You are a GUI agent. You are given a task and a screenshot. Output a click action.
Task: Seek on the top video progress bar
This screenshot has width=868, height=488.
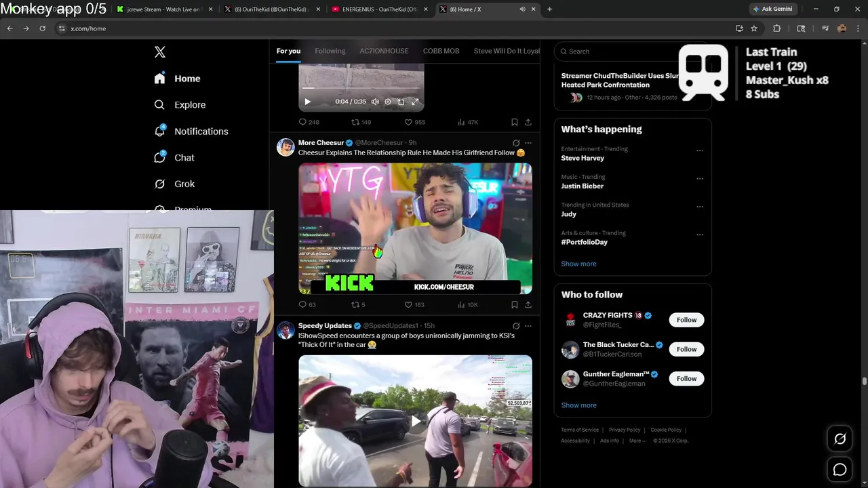click(x=361, y=88)
